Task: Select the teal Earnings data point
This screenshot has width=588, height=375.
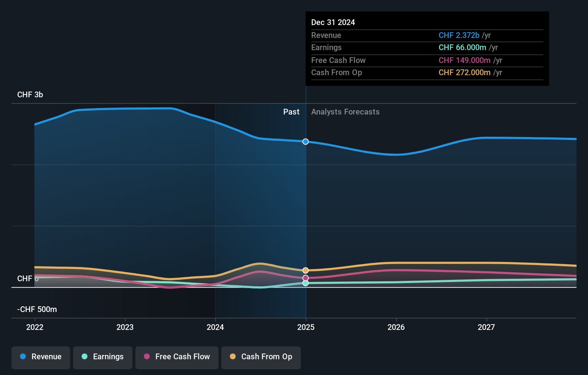Action: coord(305,284)
